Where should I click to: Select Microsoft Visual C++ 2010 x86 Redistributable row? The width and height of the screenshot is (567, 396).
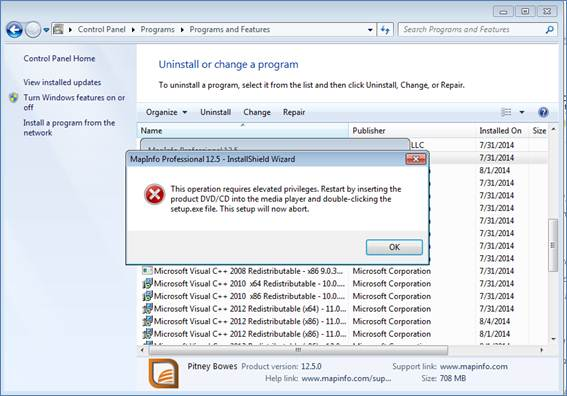[x=344, y=296]
